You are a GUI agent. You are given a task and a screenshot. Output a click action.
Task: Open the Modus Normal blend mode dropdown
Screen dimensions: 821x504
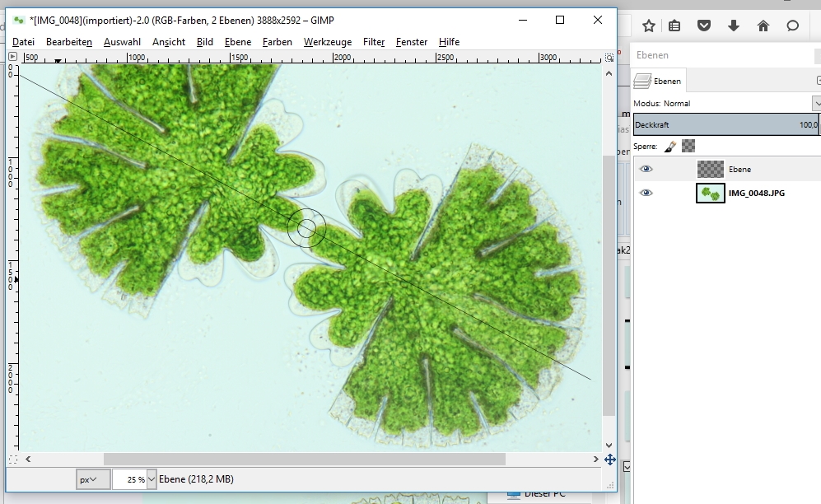coord(816,103)
